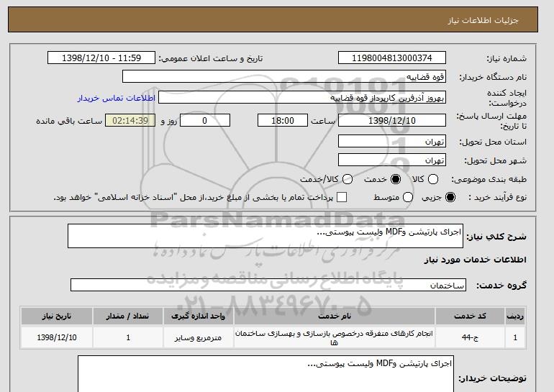
Task: Click the section heading اطلاعات خدمات مورد نیاز
Action: (x=475, y=260)
